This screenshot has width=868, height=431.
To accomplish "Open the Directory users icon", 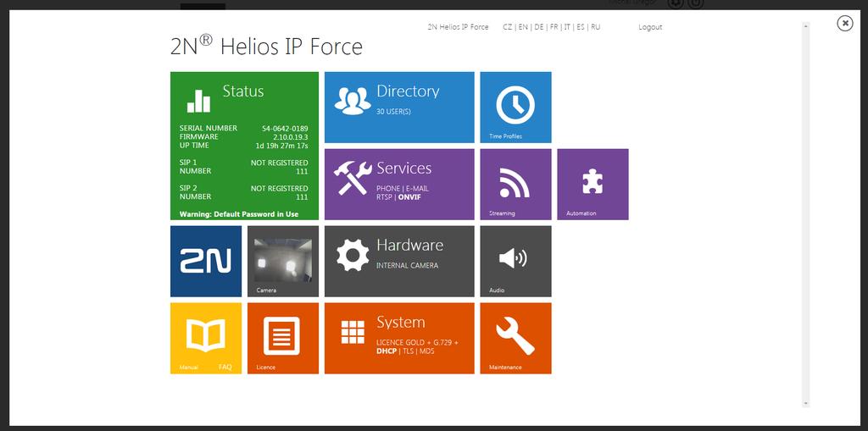I will (353, 101).
